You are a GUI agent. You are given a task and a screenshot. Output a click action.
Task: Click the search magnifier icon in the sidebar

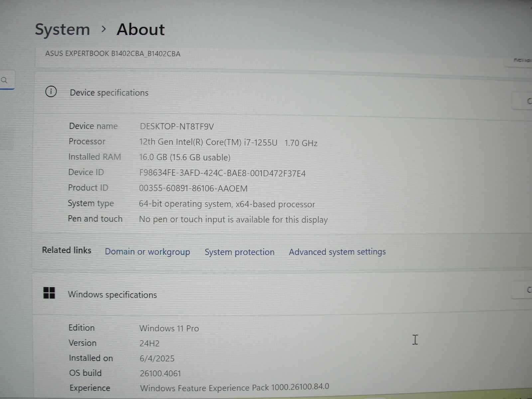pos(5,80)
